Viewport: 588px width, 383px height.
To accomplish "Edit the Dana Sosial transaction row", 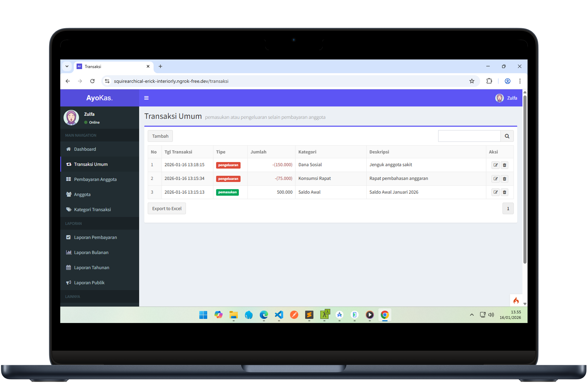I will (x=495, y=165).
